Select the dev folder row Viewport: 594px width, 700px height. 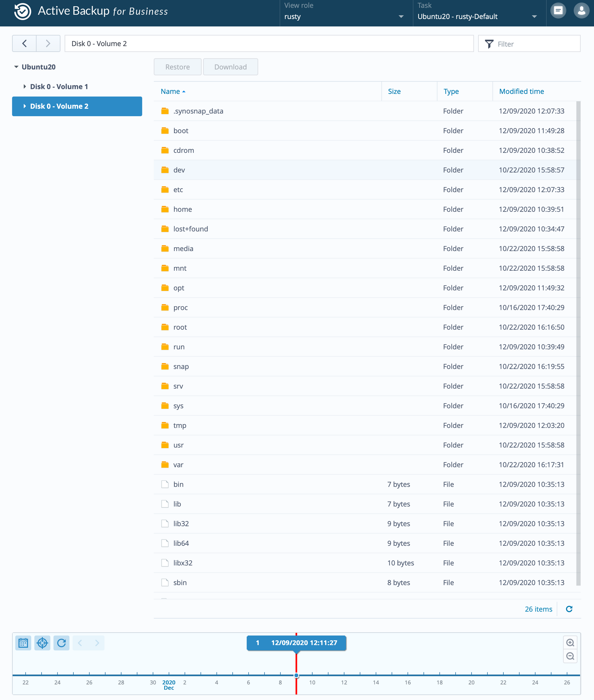point(365,170)
